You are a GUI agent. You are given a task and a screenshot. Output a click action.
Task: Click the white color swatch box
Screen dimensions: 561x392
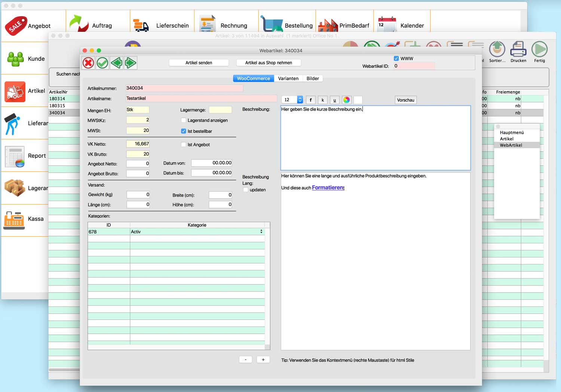(x=358, y=100)
